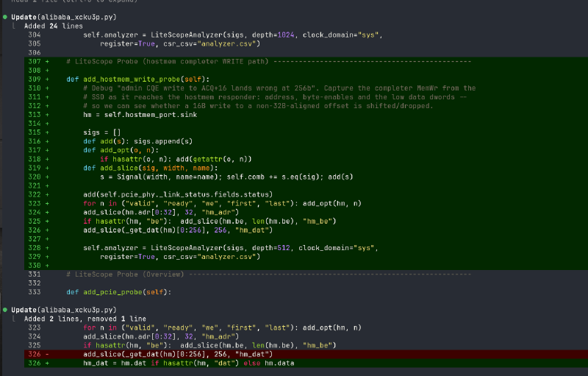Click the plus marker on line 309
This screenshot has width=588, height=376.
click(x=47, y=79)
